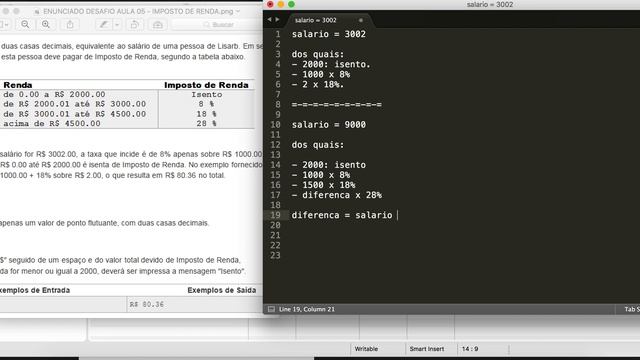Rotate the image with the Preview rotate button
Screen dimensions: 640x360
(x=134, y=24)
